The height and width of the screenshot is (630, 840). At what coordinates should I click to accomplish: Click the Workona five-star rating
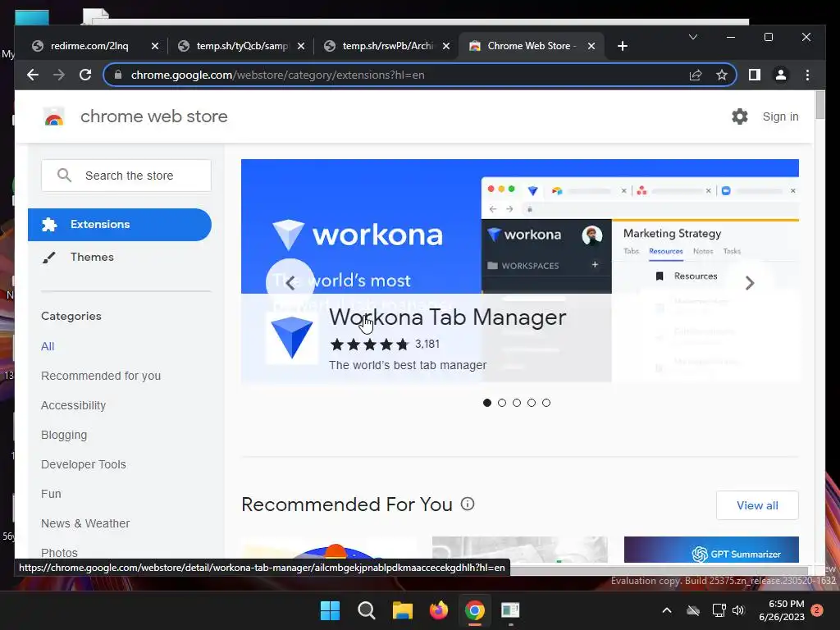370,345
